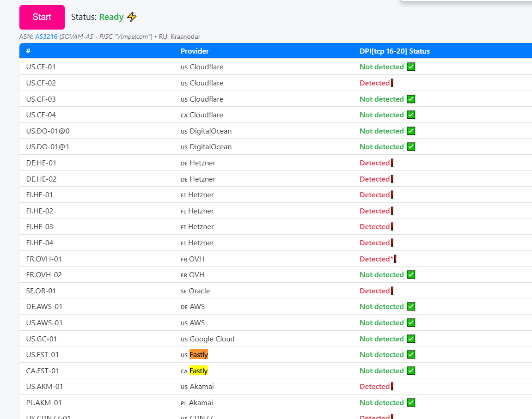Screen dimensions: 532x419
Task: Click 'us Akamai' provider cell
Action: [197, 387]
